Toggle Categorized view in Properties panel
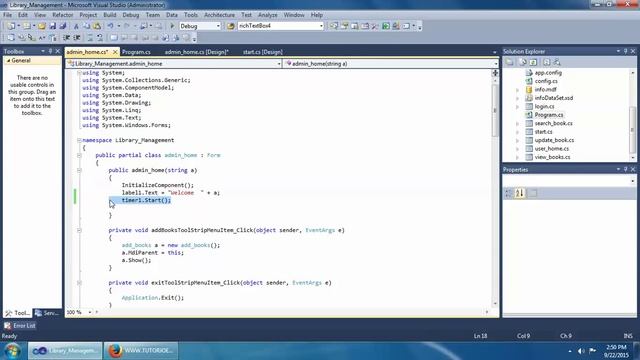 click(509, 193)
